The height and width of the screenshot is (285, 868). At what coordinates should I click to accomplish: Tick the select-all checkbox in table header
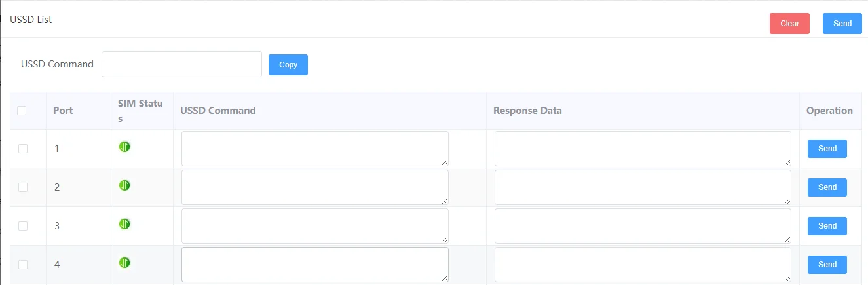tap(22, 111)
